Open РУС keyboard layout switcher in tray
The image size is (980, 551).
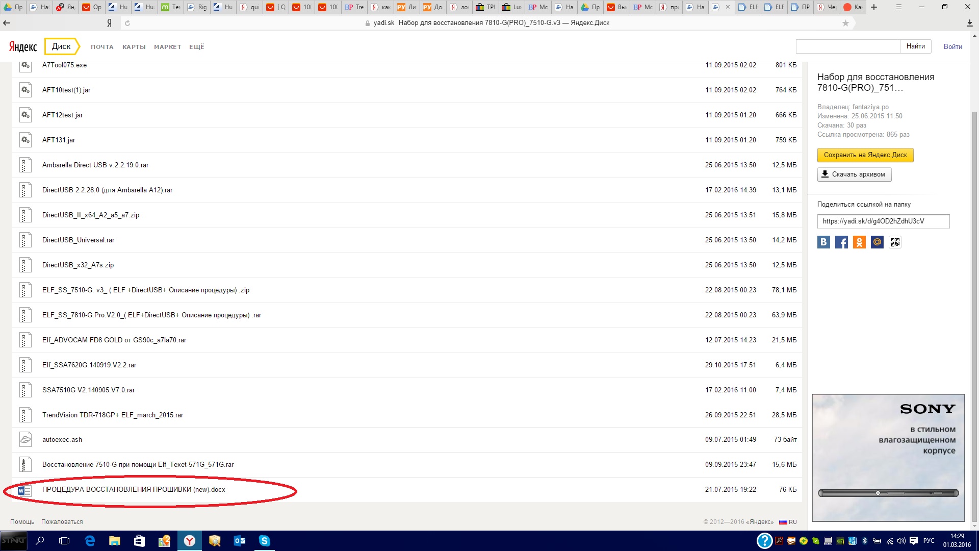pos(929,541)
